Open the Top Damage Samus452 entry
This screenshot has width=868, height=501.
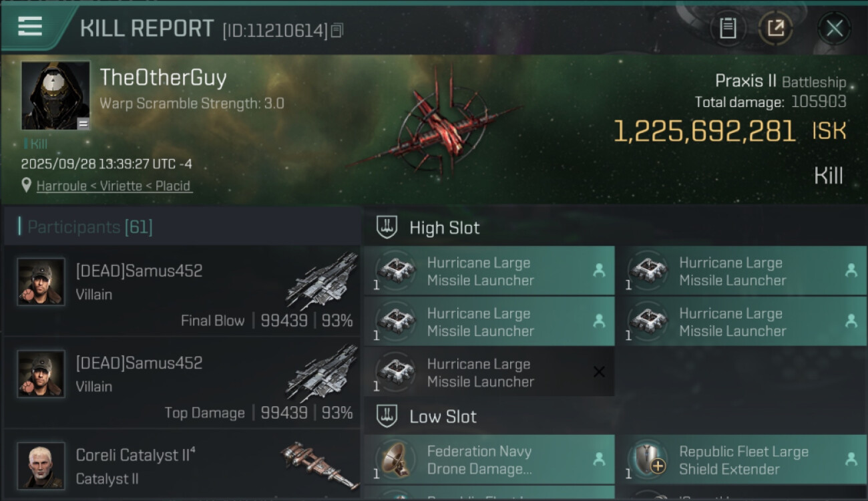tap(183, 383)
